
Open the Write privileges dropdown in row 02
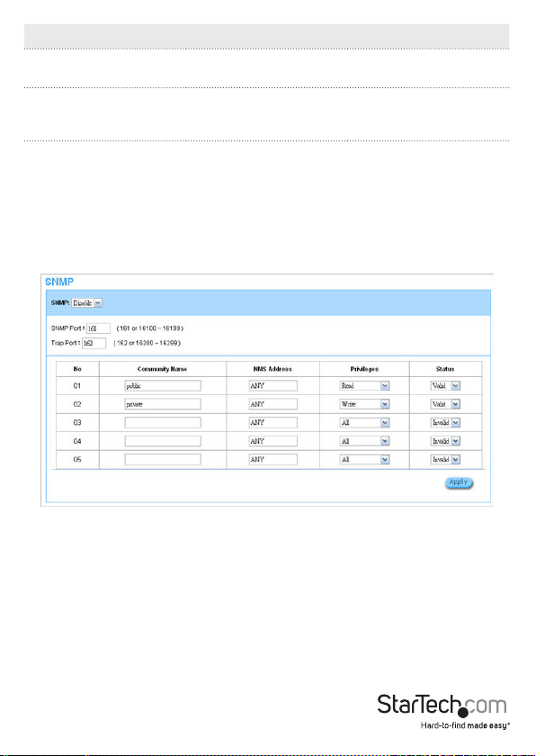(x=364, y=404)
